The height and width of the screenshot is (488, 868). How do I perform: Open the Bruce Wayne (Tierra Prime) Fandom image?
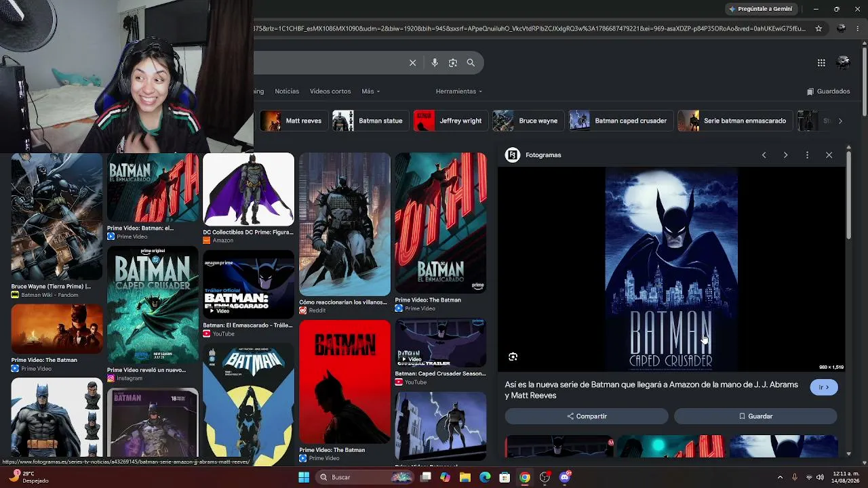pyautogui.click(x=57, y=217)
